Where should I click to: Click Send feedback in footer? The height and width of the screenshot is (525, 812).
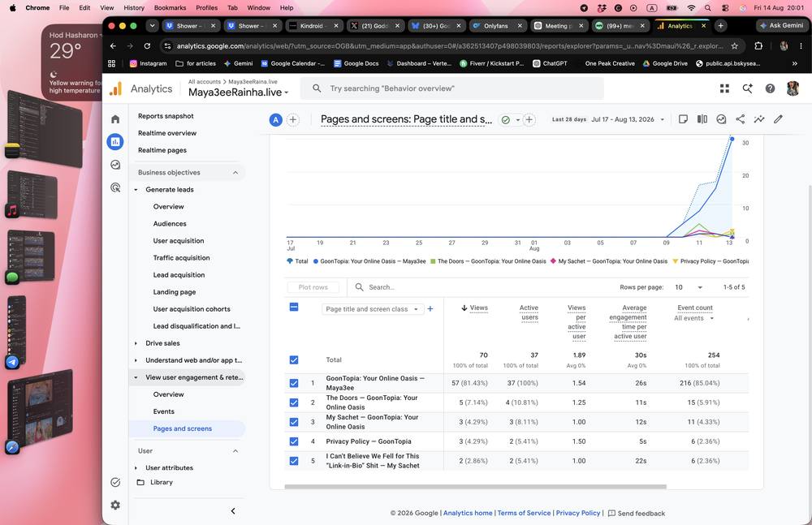(637, 513)
